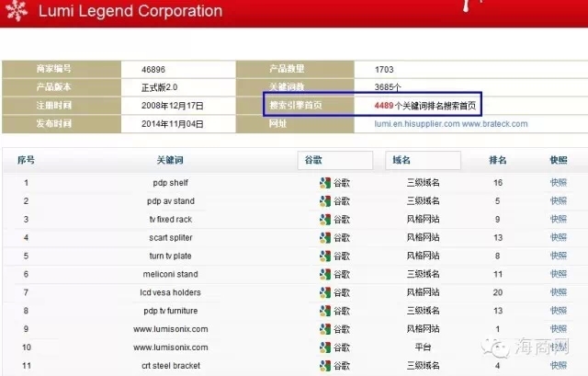Open the 谷歌 search engine filter box
588x376 pixels.
click(x=335, y=160)
